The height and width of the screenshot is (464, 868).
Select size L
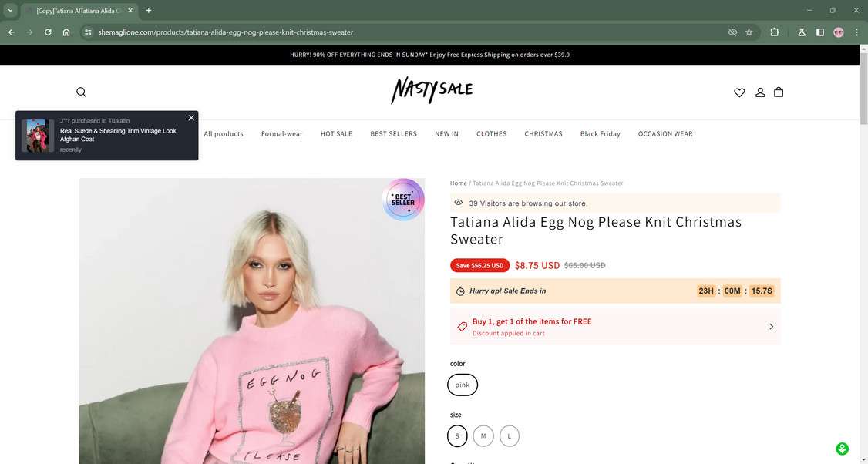tap(509, 435)
